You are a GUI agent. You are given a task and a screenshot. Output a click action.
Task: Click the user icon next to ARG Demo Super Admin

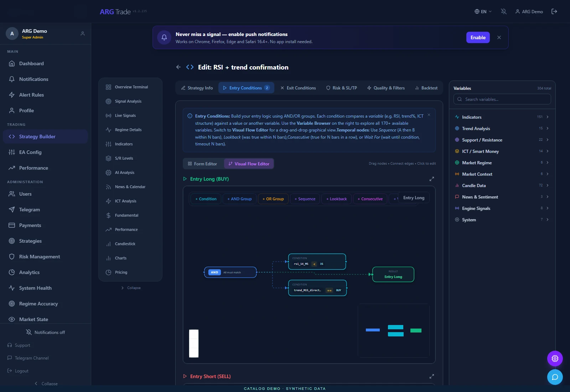click(x=83, y=33)
